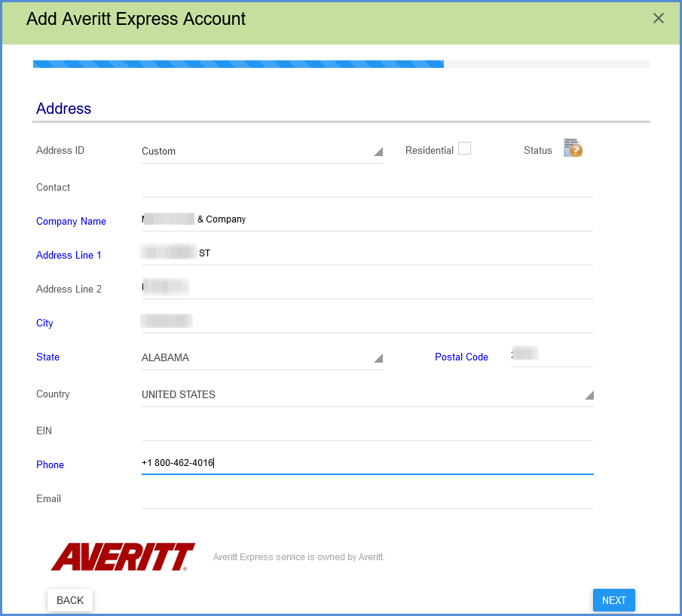Click the Address Line 2 label

(x=69, y=290)
